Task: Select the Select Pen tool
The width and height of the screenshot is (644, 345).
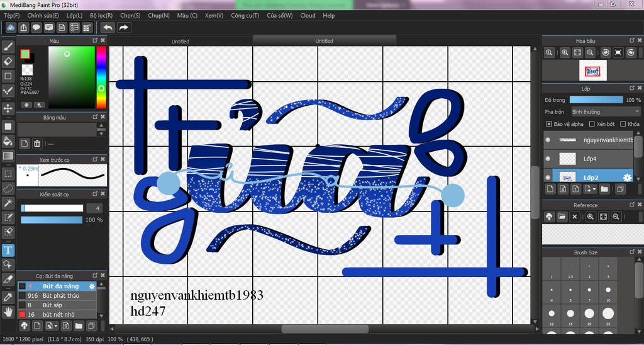Action: click(x=8, y=217)
